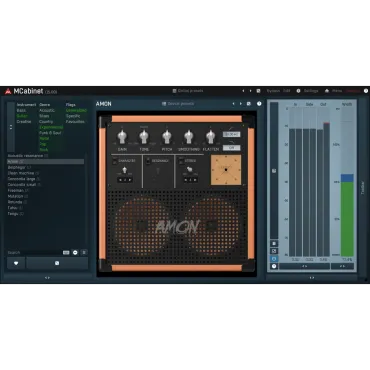Click the highlighted icon left of meters

coord(274,259)
